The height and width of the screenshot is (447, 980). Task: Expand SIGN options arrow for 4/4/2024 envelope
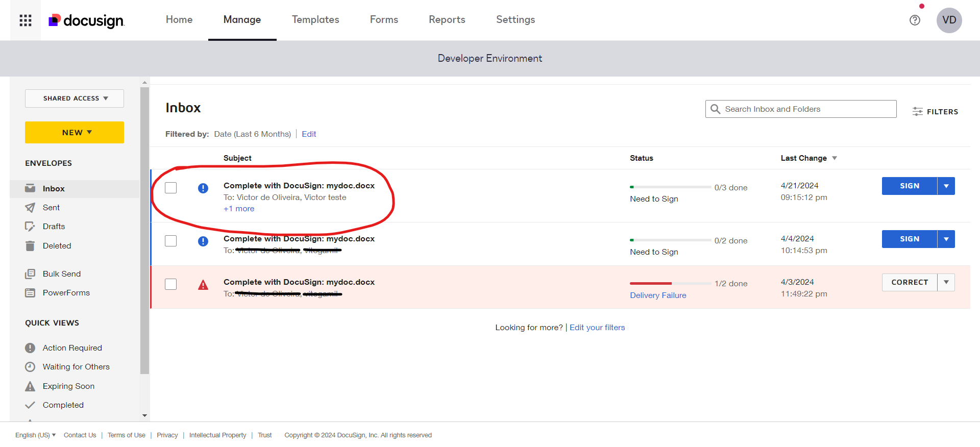(946, 239)
